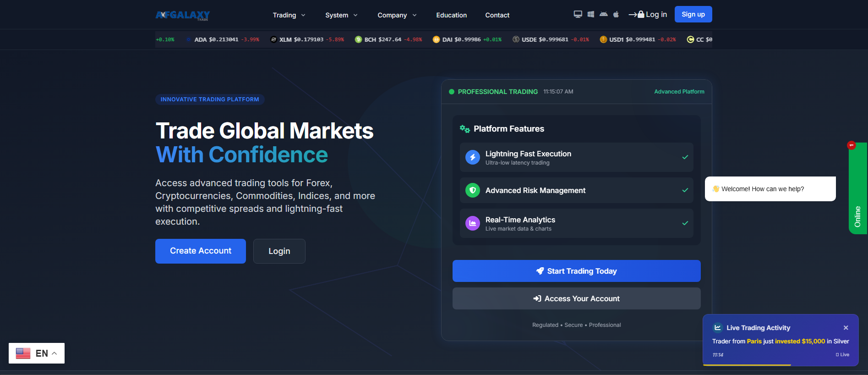
Task: Click the ADA price in ticker
Action: tap(224, 39)
